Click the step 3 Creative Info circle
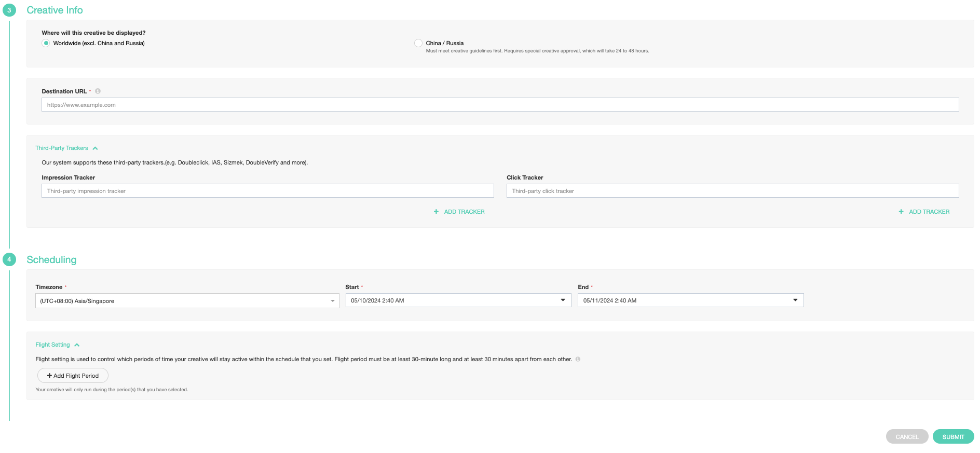This screenshot has width=980, height=453. (9, 10)
